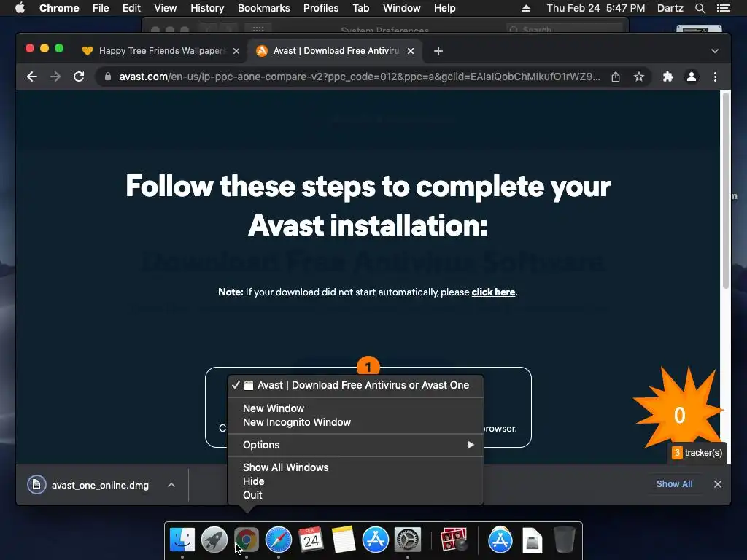Open Chrome profile avatar icon

[x=692, y=77]
